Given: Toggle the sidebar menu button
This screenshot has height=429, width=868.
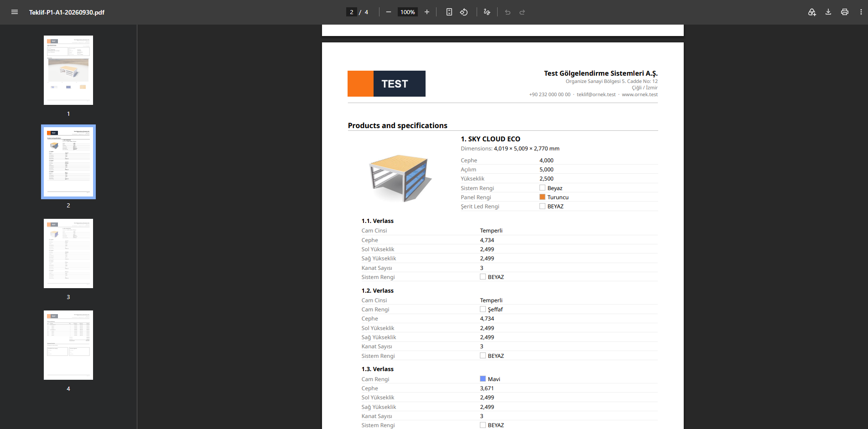Looking at the screenshot, I should coord(15,12).
